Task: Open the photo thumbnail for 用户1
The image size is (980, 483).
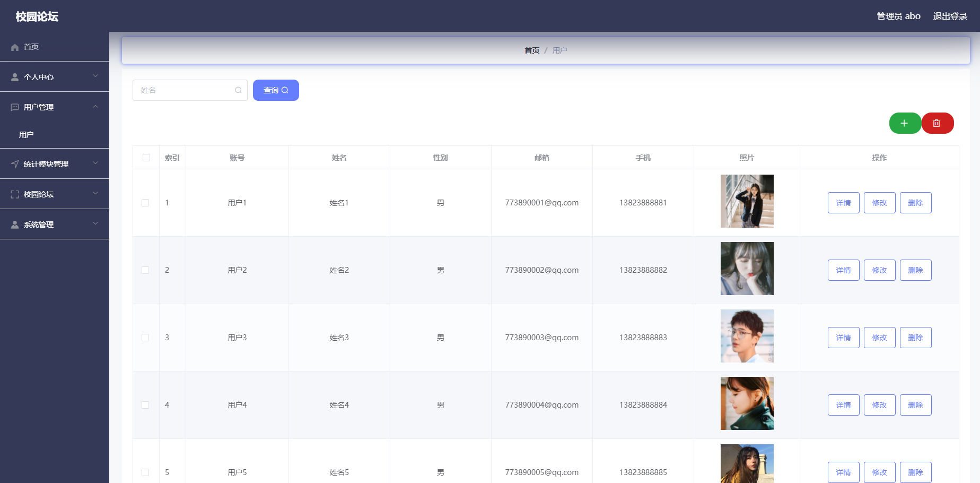Action: (x=747, y=201)
